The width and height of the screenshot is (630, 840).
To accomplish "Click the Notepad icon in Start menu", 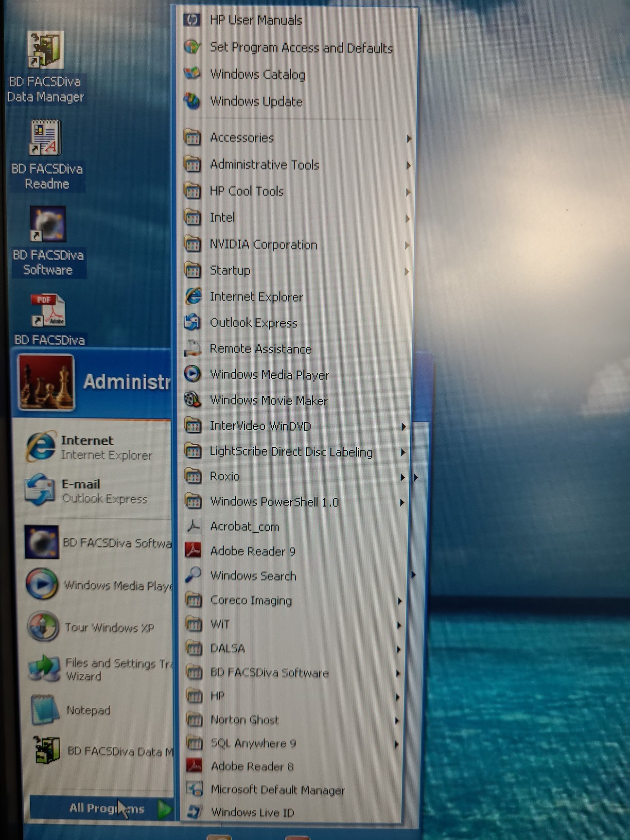I will click(45, 710).
